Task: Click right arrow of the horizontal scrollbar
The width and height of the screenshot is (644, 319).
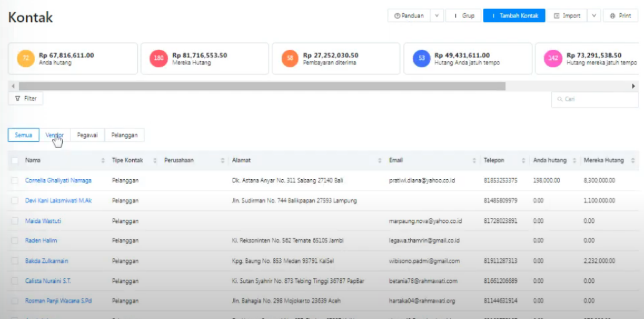Action: click(x=633, y=86)
